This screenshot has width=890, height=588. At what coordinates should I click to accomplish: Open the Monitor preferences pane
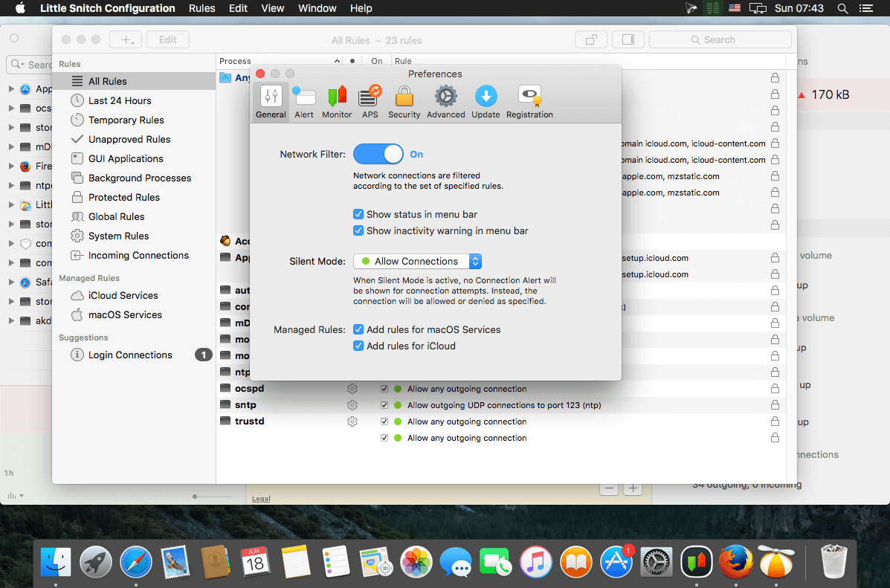[337, 102]
